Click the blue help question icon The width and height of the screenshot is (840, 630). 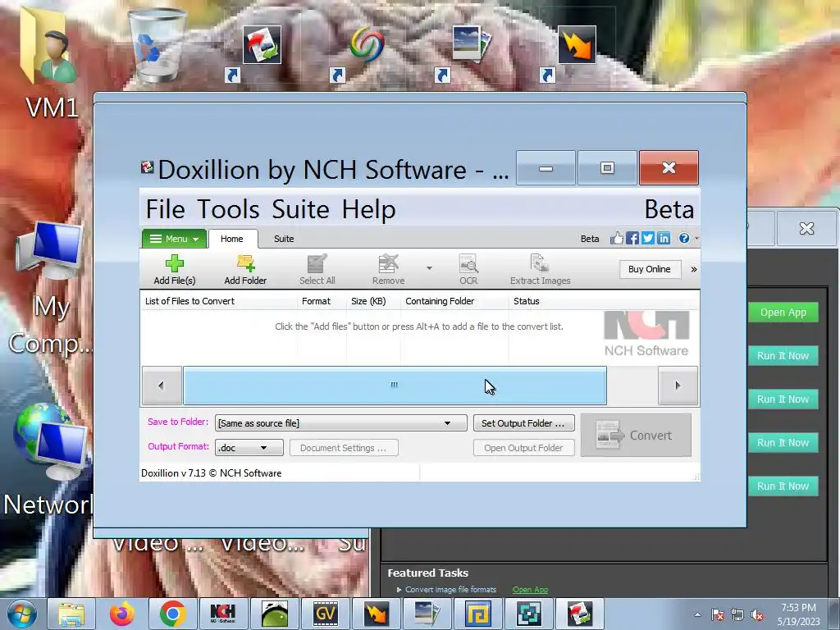pyautogui.click(x=683, y=239)
